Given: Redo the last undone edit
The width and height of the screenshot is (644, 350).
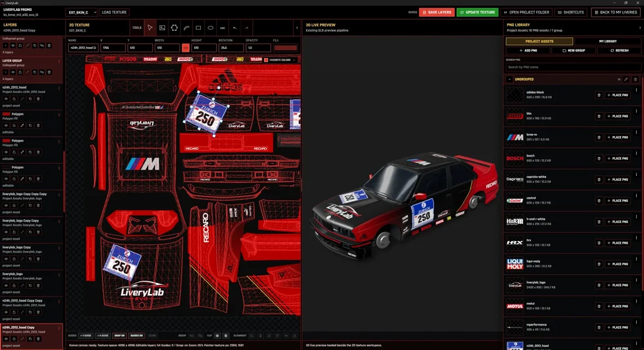Looking at the screenshot, I should coord(247,28).
